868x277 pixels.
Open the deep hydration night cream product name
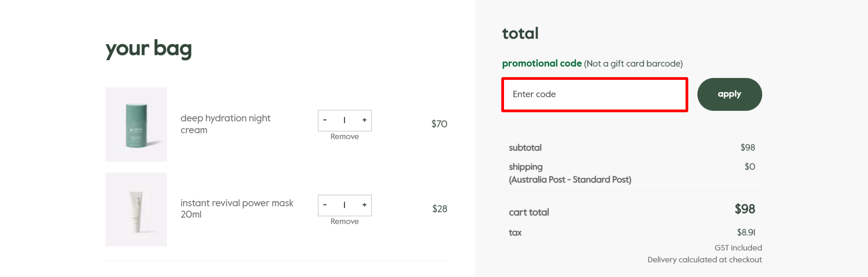click(x=225, y=124)
